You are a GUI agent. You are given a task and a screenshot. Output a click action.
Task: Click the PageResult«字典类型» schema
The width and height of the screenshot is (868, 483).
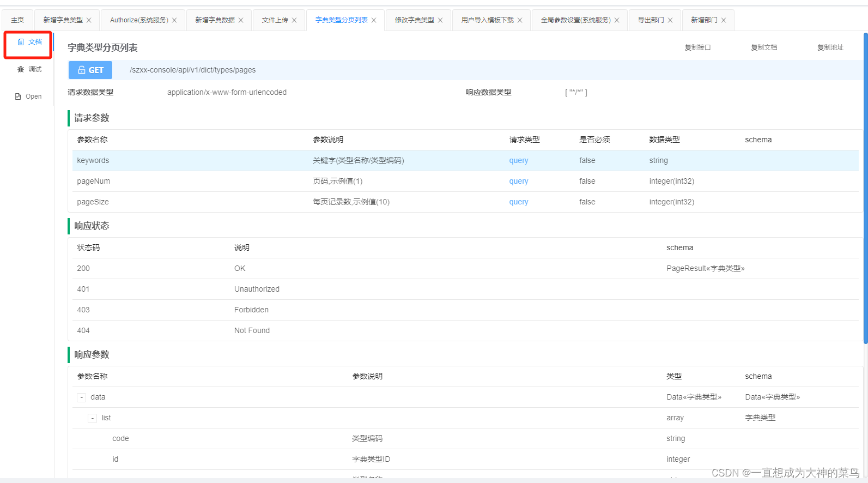(705, 268)
